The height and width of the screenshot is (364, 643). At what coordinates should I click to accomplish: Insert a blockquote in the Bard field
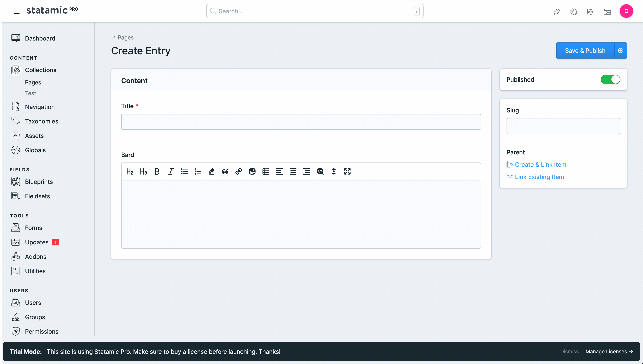point(225,171)
